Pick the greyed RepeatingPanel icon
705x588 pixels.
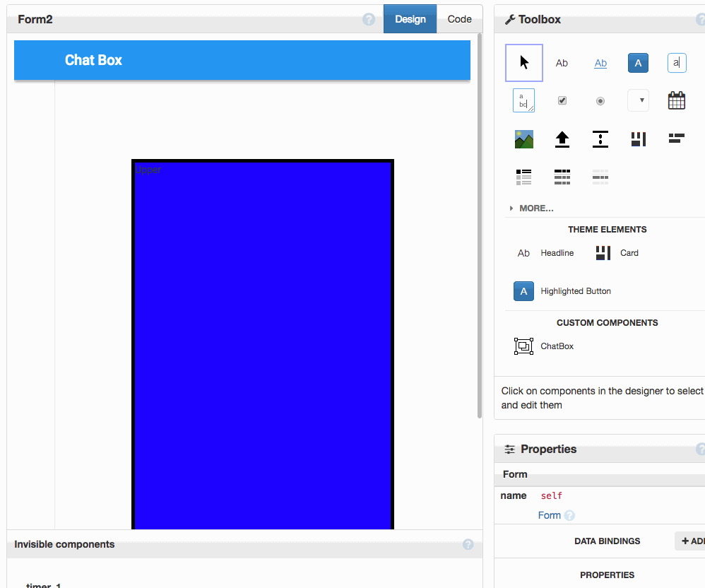coord(600,177)
